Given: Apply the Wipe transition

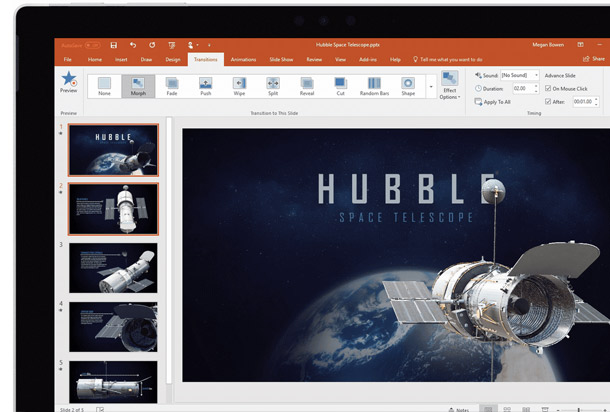Looking at the screenshot, I should [x=239, y=86].
